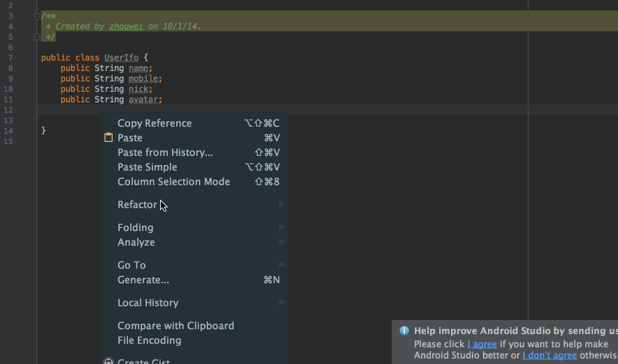Expand the Refactor submenu arrow
This screenshot has width=618, height=364.
pos(281,205)
